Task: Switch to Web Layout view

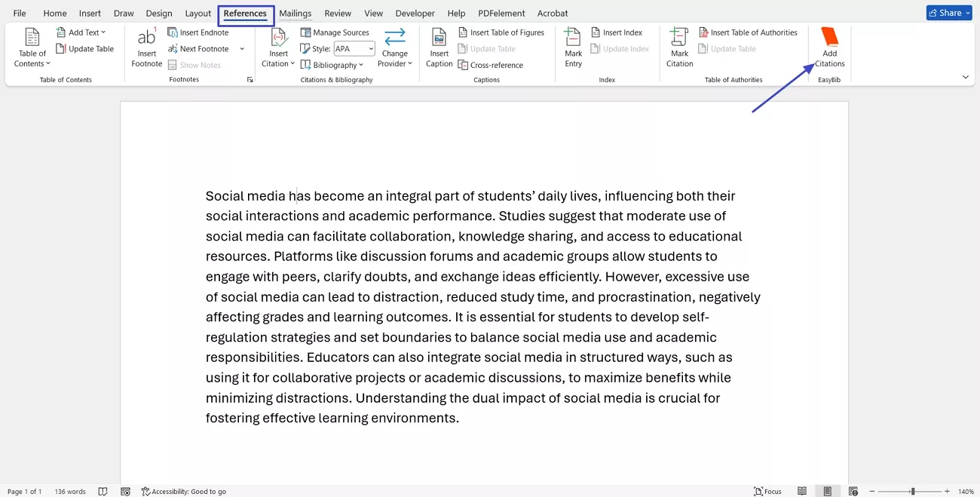Action: point(853,491)
